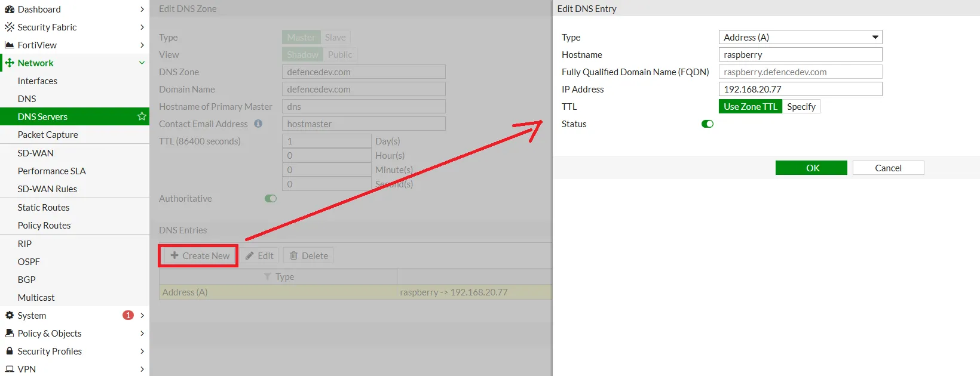Screen dimensions: 980x376
Task: Click the Dashboard gauge icon
Action: [10, 10]
